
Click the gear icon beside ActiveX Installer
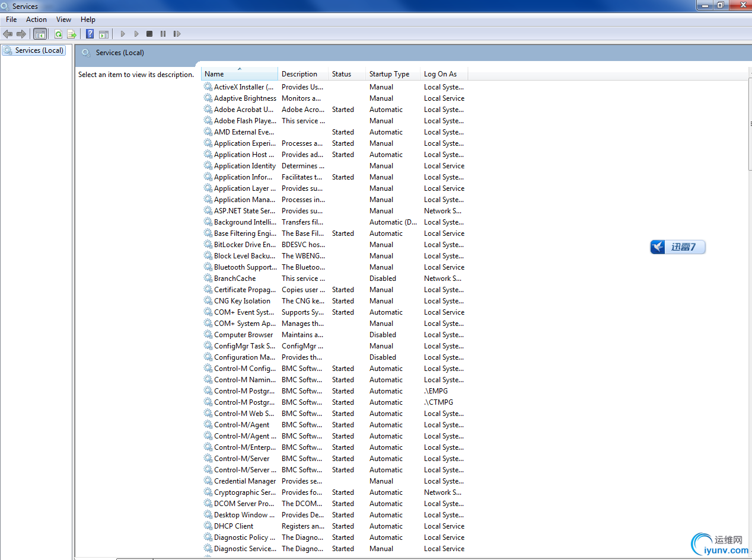pyautogui.click(x=208, y=87)
